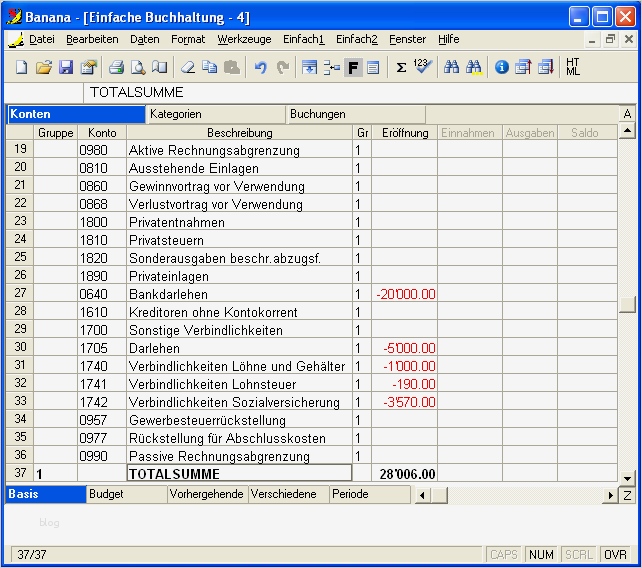Screen dimensions: 642x568
Task: Switch to the Kategorien table tab
Action: coord(176,114)
